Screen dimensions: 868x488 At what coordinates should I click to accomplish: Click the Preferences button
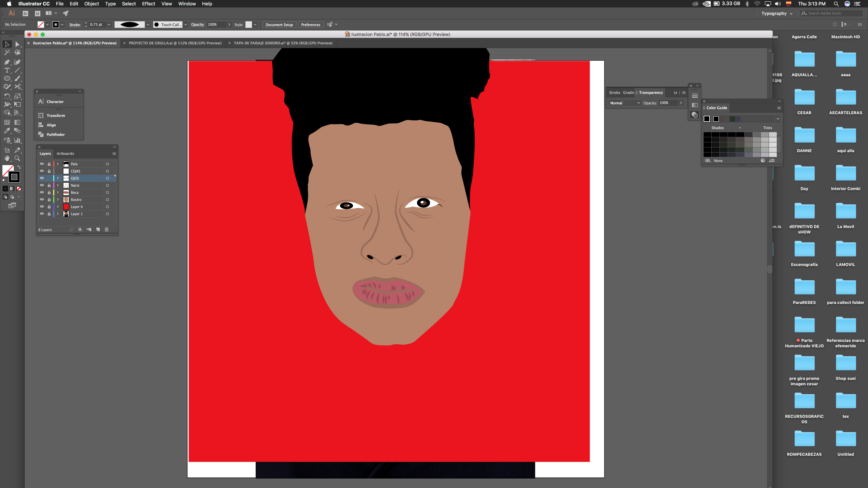click(x=310, y=25)
